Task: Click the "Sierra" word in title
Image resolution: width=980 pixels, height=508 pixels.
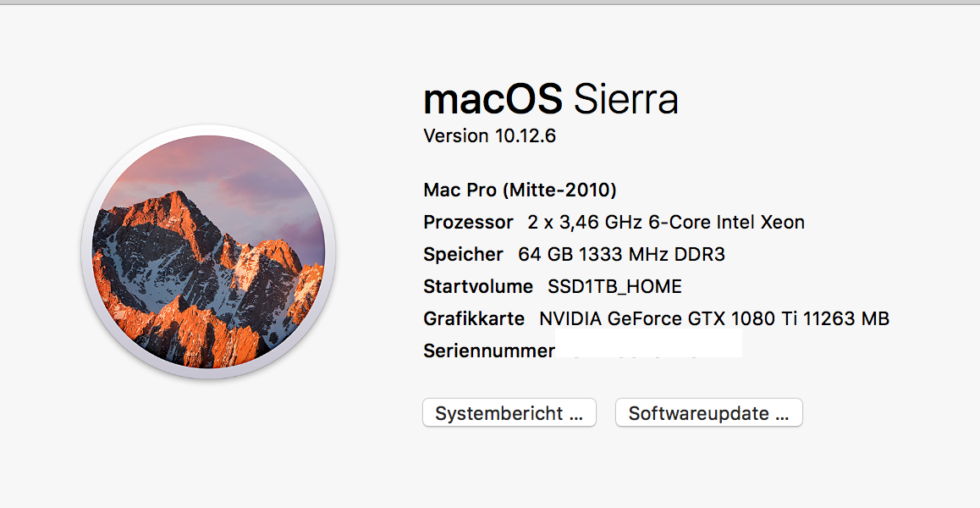Action: (x=625, y=99)
